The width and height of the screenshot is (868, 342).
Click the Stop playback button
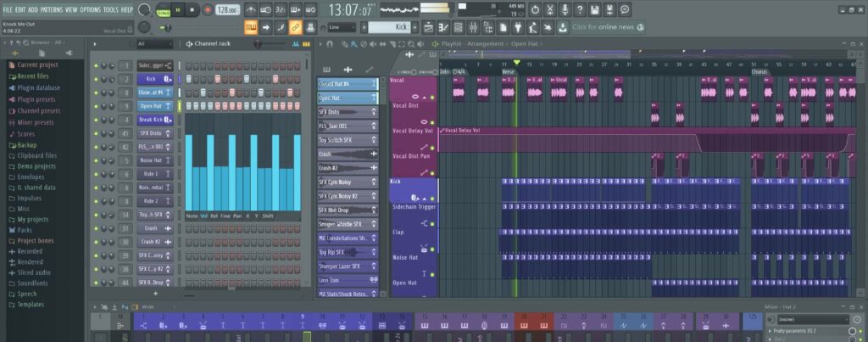pos(192,9)
